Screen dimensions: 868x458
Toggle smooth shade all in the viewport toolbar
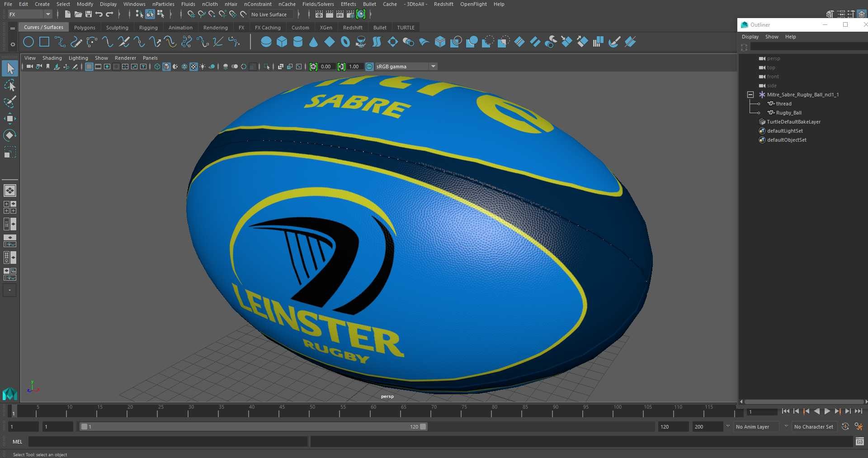point(166,67)
